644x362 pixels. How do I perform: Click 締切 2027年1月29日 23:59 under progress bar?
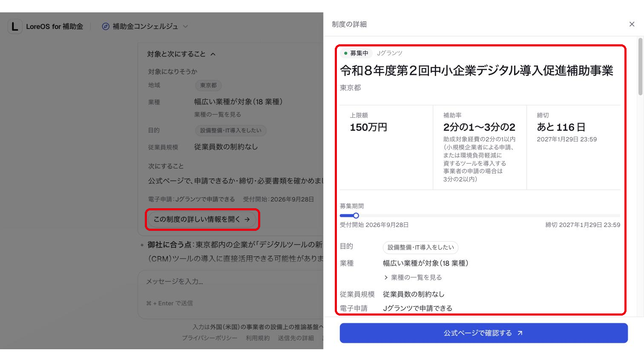tap(583, 225)
